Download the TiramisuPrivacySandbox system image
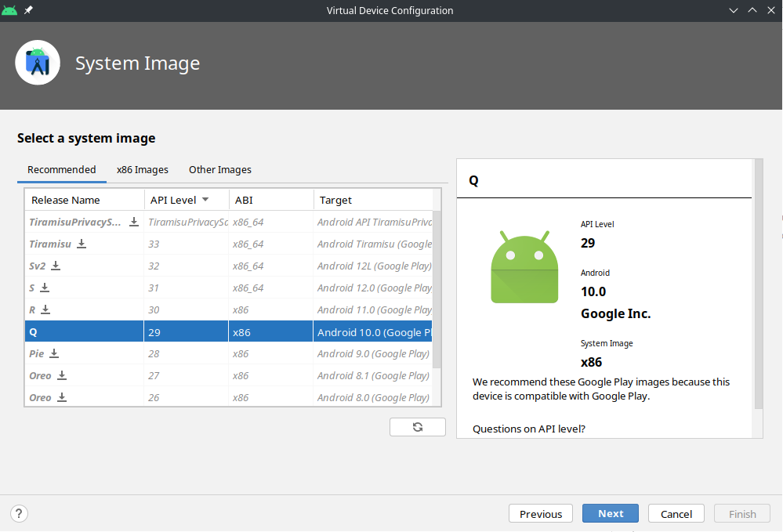The height and width of the screenshot is (532, 783). click(x=134, y=223)
